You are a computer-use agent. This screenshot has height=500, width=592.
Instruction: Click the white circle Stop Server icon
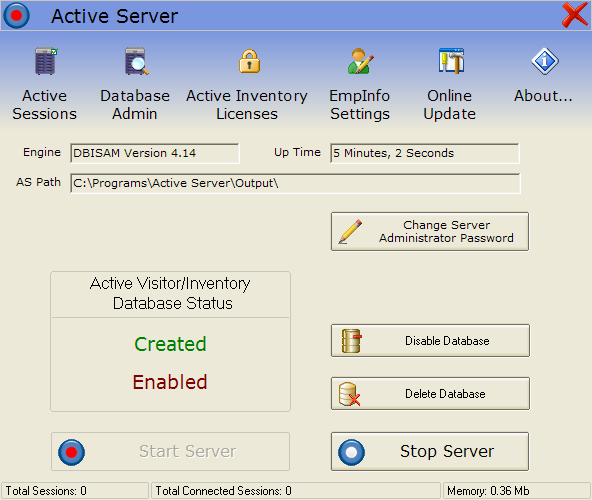pyautogui.click(x=352, y=452)
